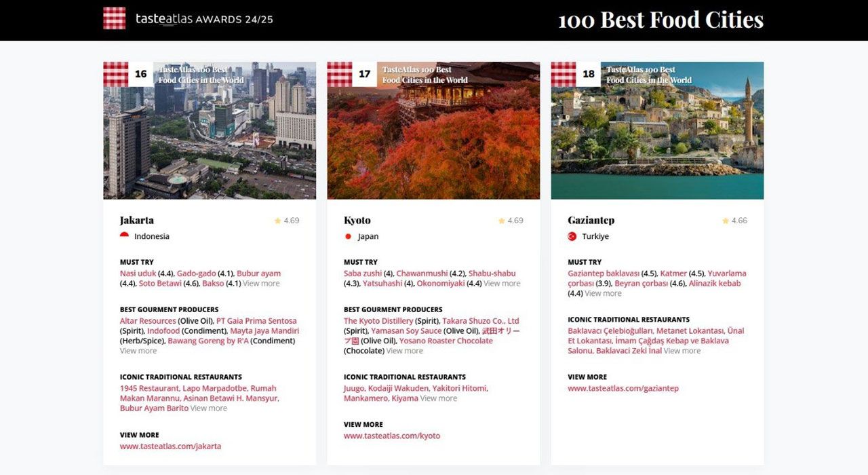Open the Indofood producer link
The image size is (868, 475).
(x=163, y=331)
